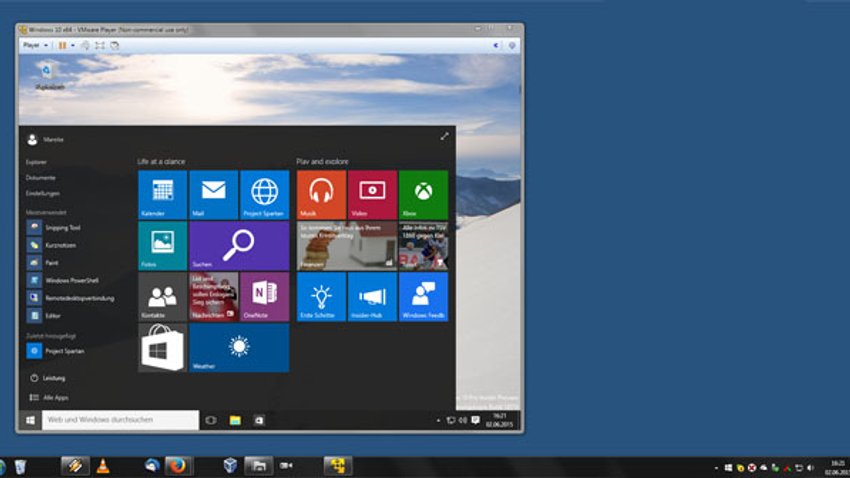Open the Weather tile
850x478 pixels.
coord(239,348)
